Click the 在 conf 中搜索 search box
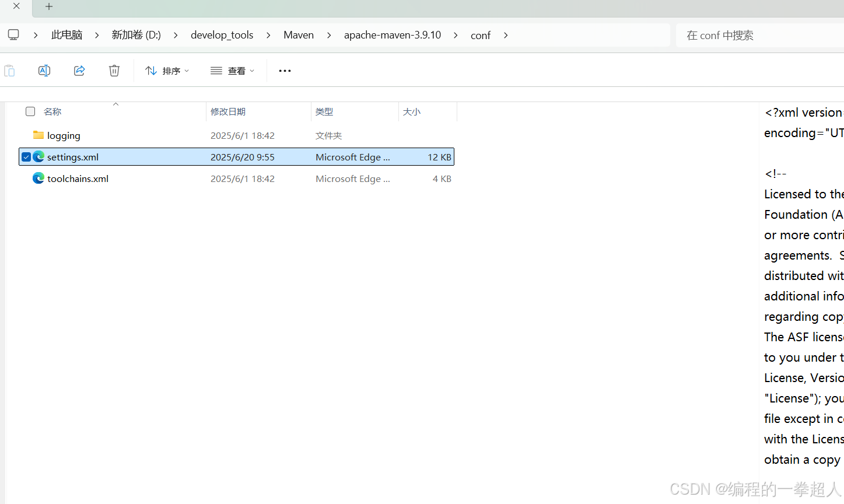The width and height of the screenshot is (844, 504). click(x=760, y=35)
